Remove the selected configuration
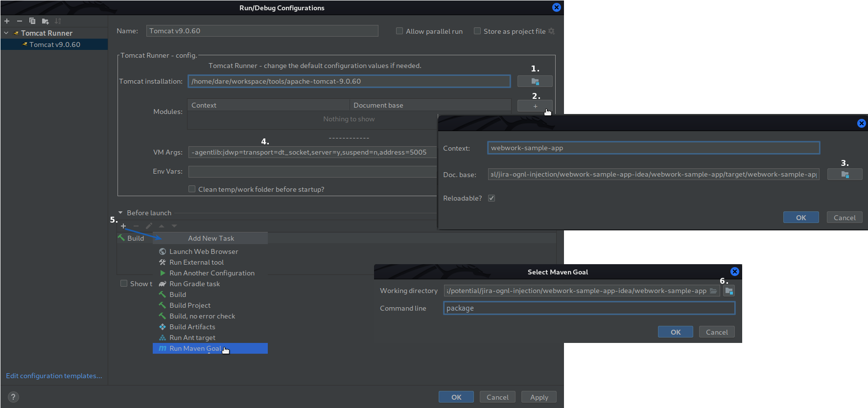This screenshot has width=868, height=408. 20,21
